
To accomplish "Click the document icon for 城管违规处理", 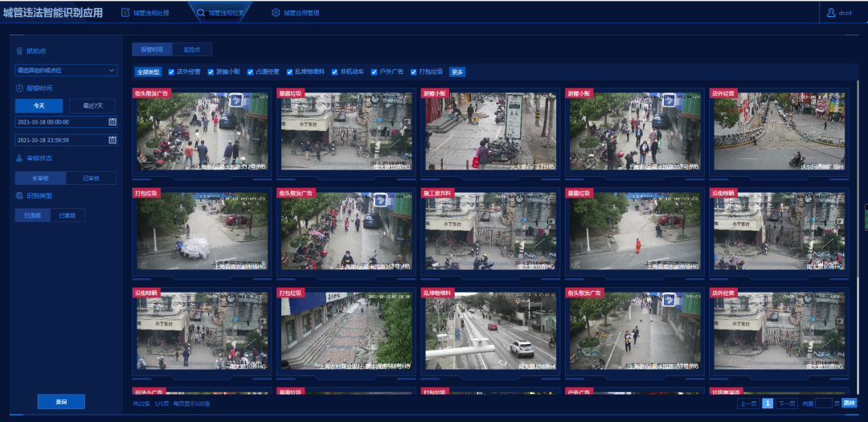I will coord(125,13).
